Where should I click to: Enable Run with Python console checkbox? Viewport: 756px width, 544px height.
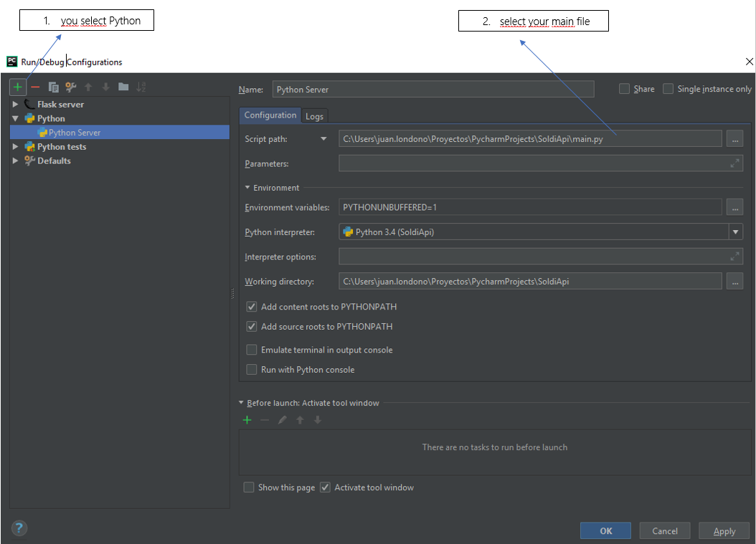[x=251, y=369]
